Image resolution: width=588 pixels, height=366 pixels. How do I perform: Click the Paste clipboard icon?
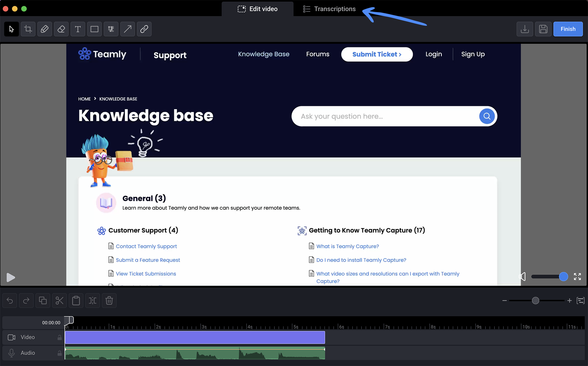[x=76, y=301]
